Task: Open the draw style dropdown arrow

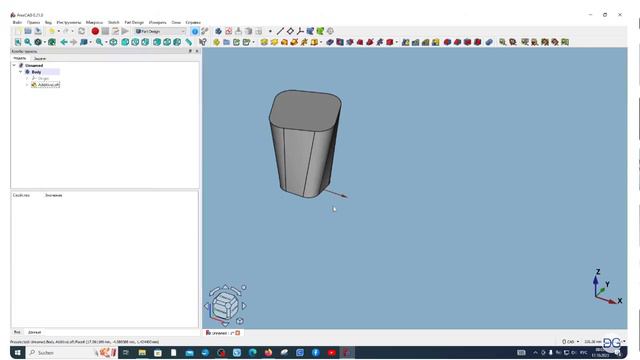Action: point(44,42)
